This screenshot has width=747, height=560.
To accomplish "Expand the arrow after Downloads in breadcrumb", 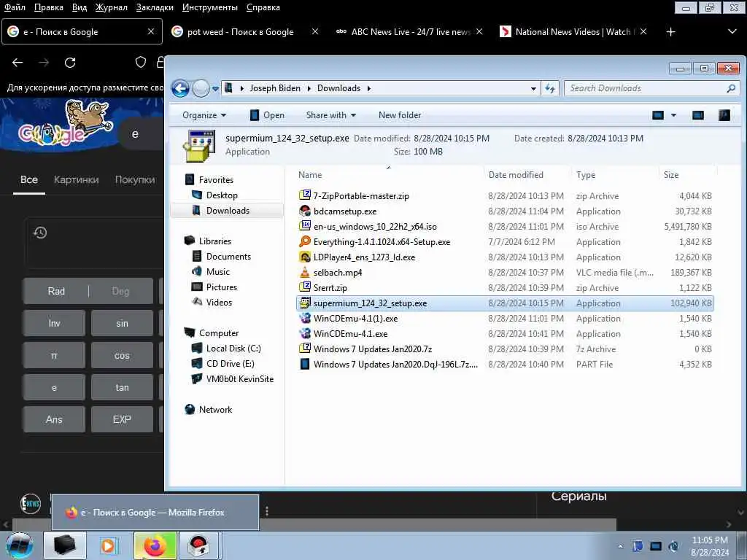I will [368, 88].
